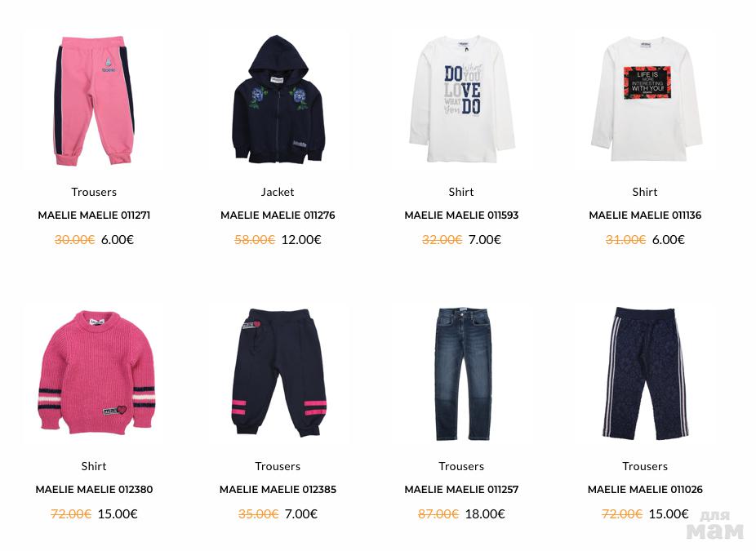Image resolution: width=756 pixels, height=551 pixels.
Task: Click the MAELIE MAELIE 011026 title
Action: click(x=645, y=489)
